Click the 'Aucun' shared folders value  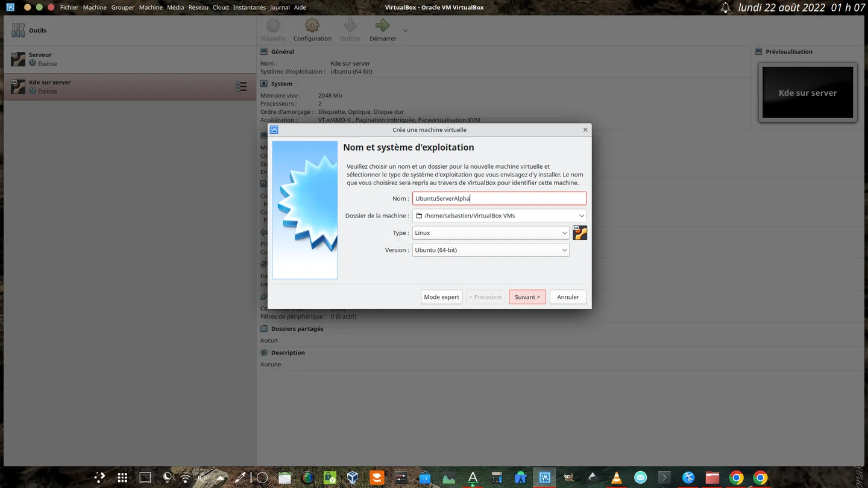[x=269, y=340]
